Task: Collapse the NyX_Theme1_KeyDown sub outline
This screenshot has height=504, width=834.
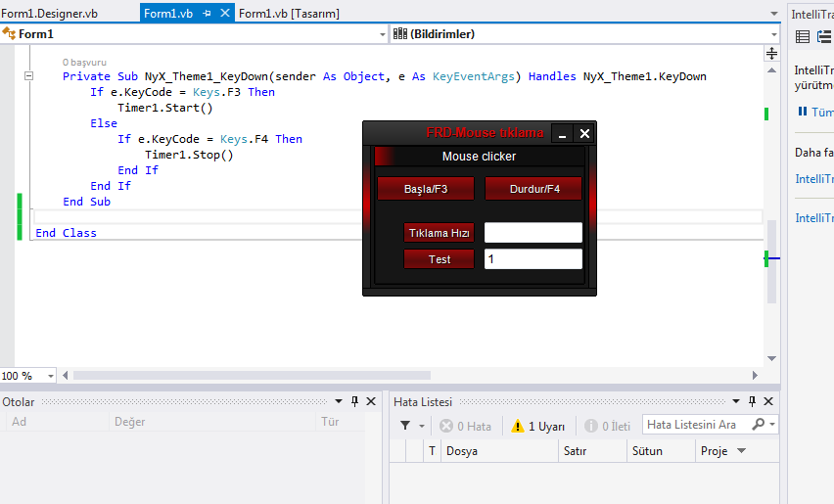Action: point(28,76)
